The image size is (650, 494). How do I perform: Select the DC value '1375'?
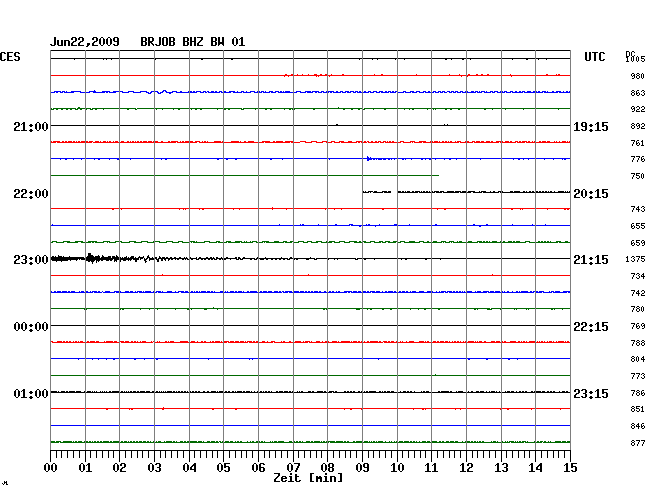[635, 259]
